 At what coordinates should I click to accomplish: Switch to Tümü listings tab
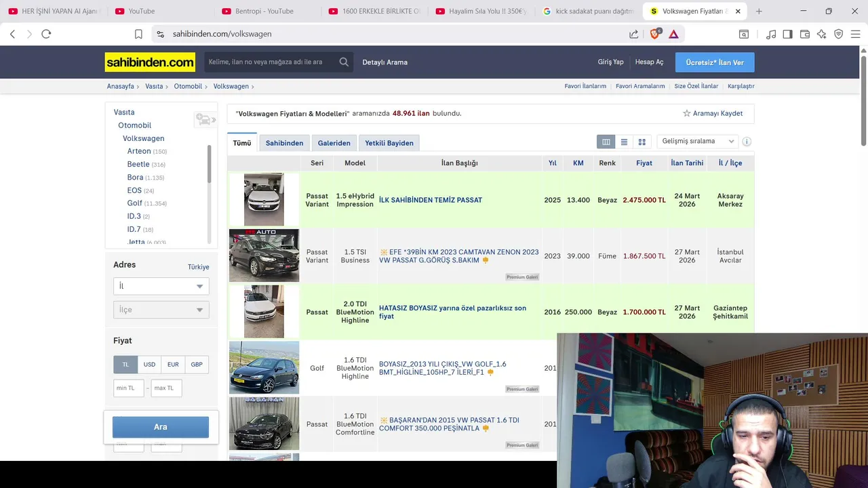[x=242, y=142]
